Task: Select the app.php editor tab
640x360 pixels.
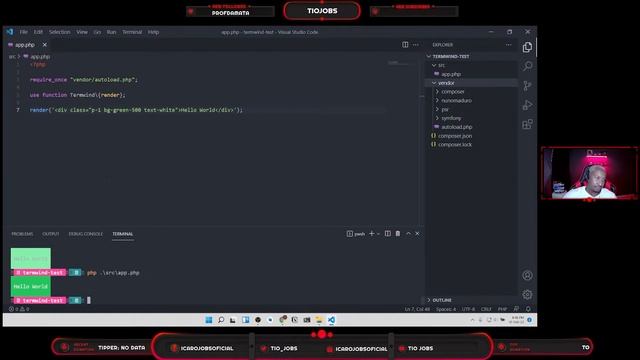Action: click(24, 45)
